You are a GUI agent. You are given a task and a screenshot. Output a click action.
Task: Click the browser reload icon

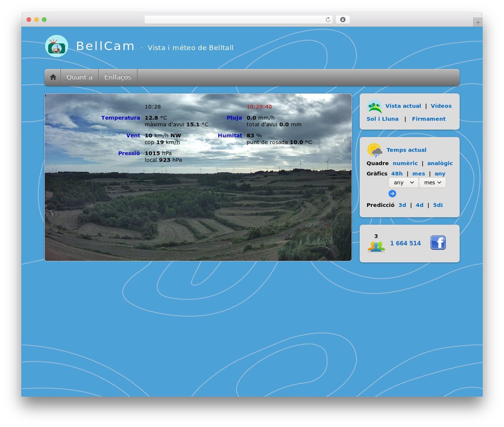click(x=328, y=20)
